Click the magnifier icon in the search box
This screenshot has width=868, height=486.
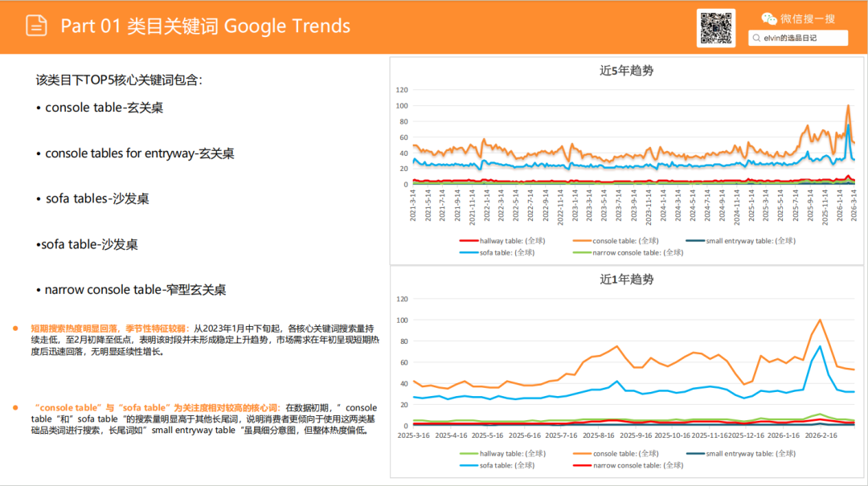[x=757, y=38]
